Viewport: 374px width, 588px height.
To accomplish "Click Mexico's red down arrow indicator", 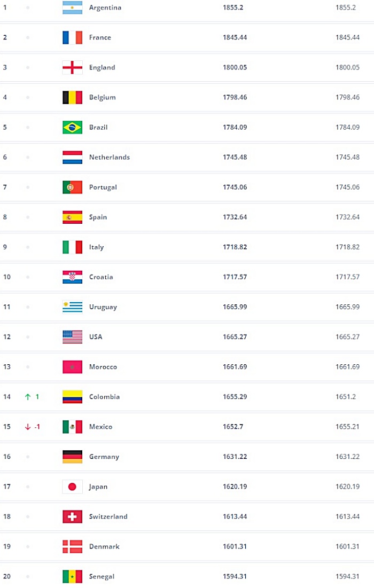I will 28,427.
